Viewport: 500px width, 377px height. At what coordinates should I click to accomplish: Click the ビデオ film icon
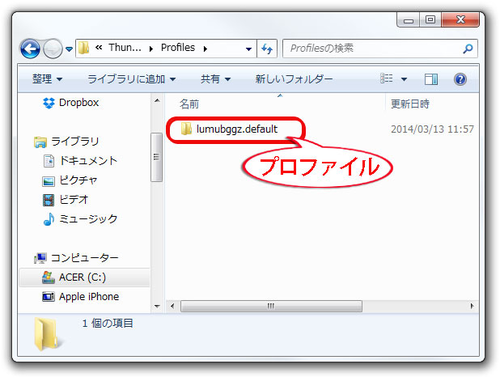(x=48, y=200)
